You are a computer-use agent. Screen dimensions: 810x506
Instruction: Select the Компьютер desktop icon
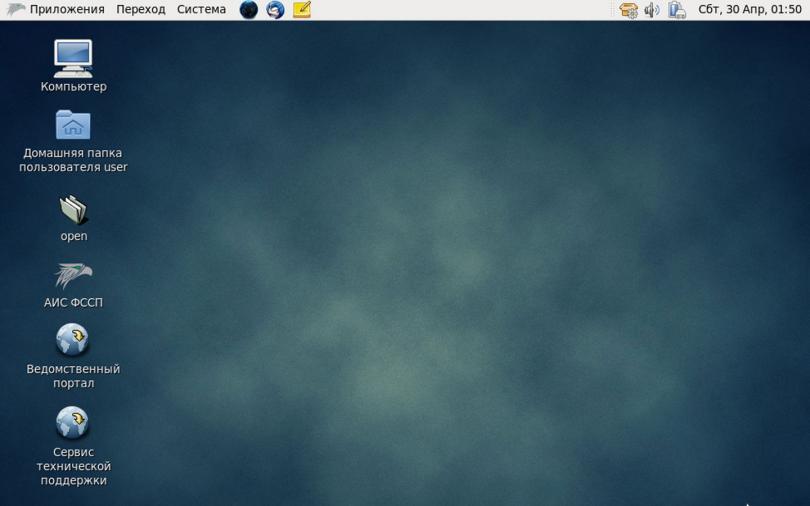point(73,58)
